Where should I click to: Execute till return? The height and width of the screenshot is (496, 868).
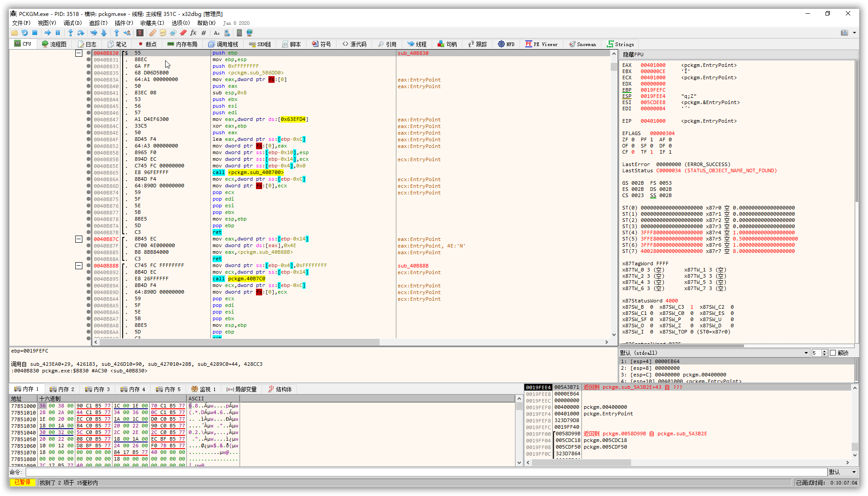click(x=116, y=33)
